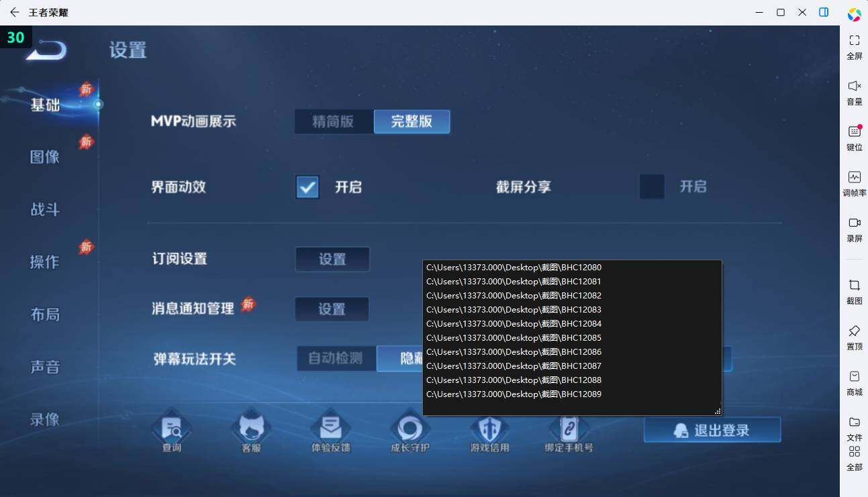Open the 键位 key mapping panel
The image size is (868, 497).
click(854, 136)
